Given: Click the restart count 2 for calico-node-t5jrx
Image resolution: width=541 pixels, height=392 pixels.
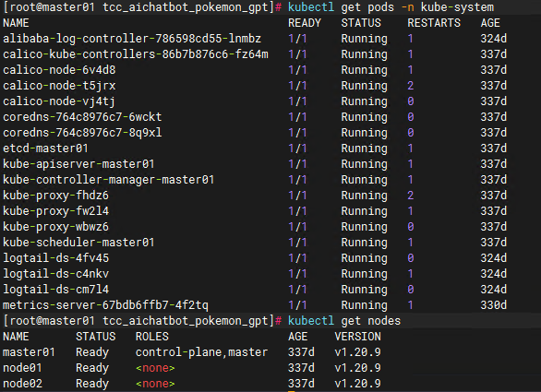Looking at the screenshot, I should tap(411, 86).
